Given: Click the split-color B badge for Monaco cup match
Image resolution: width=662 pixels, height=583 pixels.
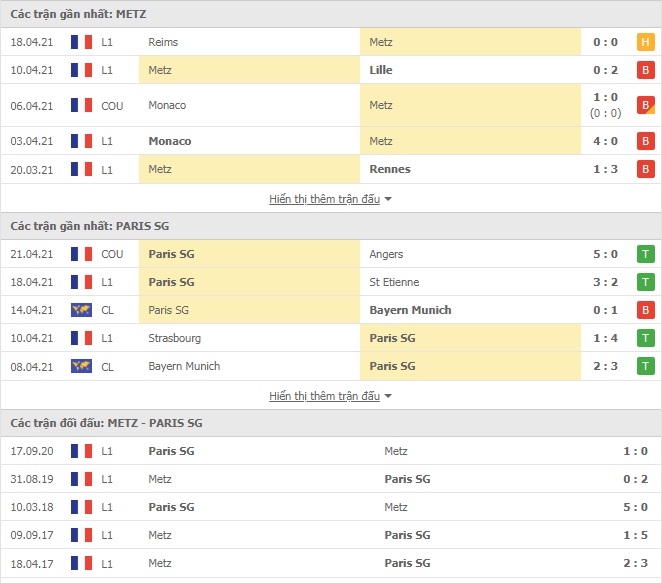Looking at the screenshot, I should (645, 106).
